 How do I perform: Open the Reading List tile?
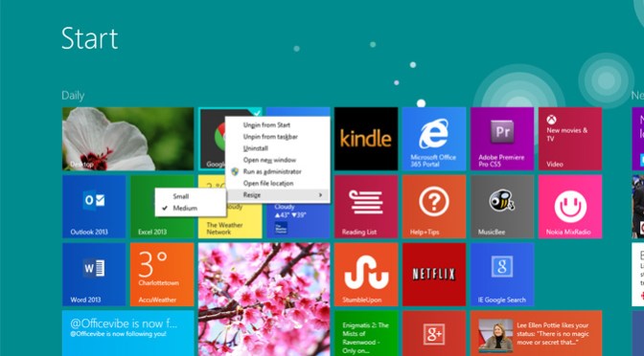tap(366, 207)
